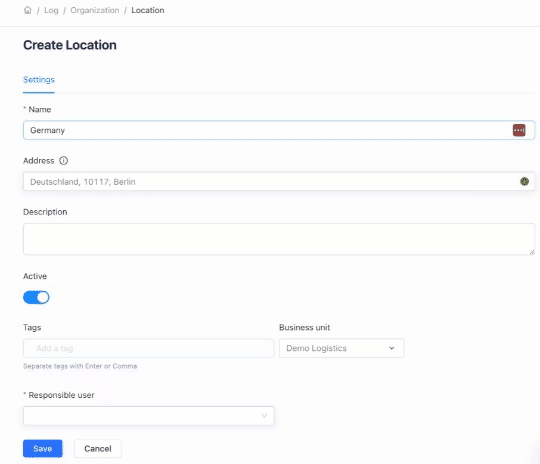The width and height of the screenshot is (540, 464).
Task: Click inside the Description text area
Action: (279, 239)
